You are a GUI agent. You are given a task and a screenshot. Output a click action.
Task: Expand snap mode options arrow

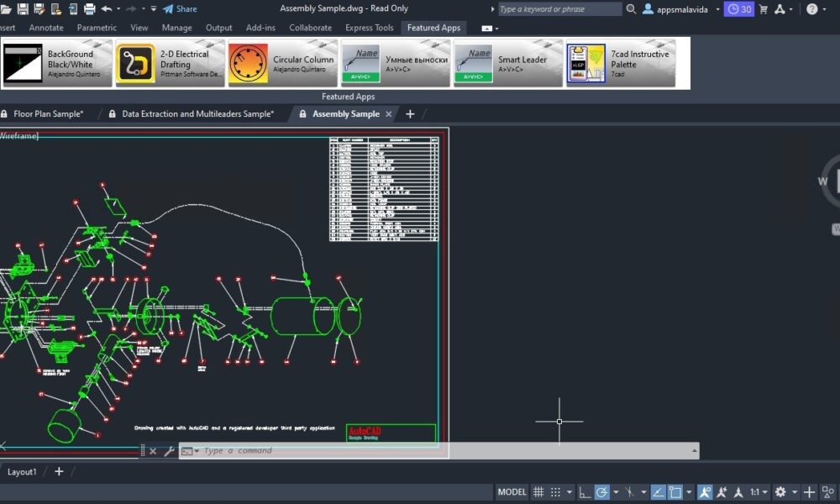[x=569, y=491]
